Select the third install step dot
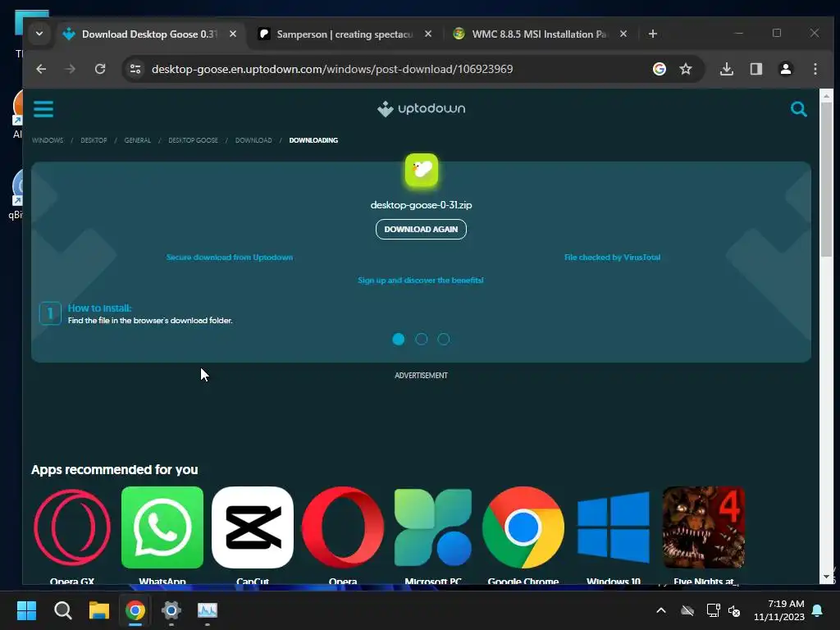The height and width of the screenshot is (630, 840). (x=444, y=339)
